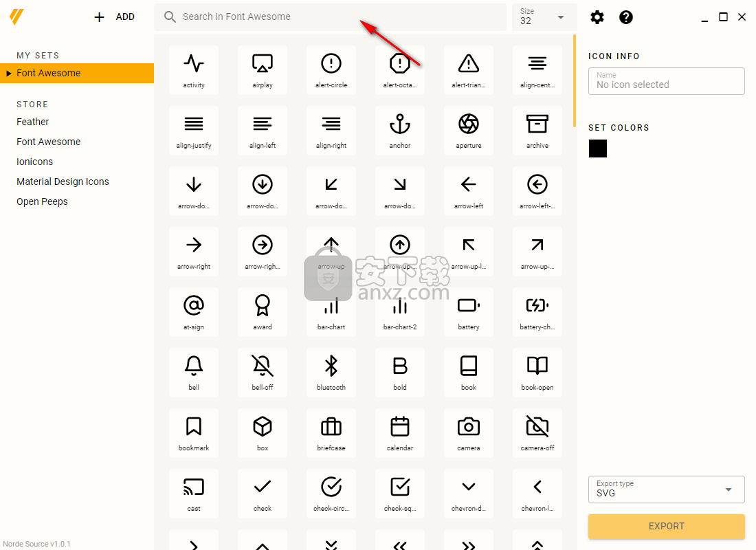Select the arrow-right-circle icon
Viewport: 756px width, 550px height.
pyautogui.click(x=263, y=252)
